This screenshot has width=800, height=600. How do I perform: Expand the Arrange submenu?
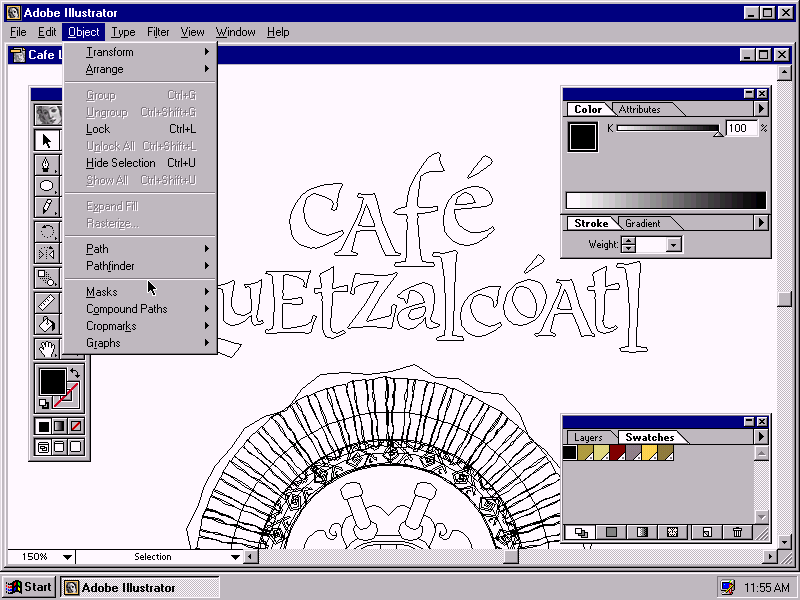(x=141, y=69)
